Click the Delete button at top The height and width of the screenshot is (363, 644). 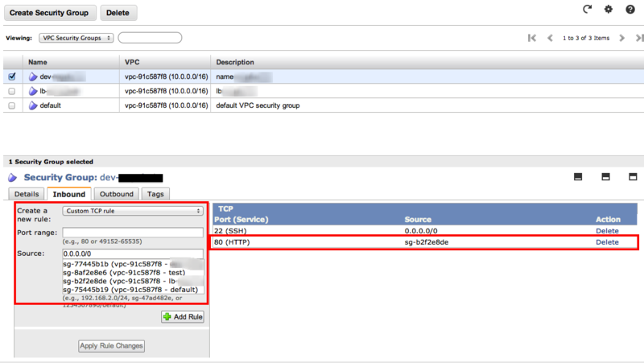click(118, 13)
